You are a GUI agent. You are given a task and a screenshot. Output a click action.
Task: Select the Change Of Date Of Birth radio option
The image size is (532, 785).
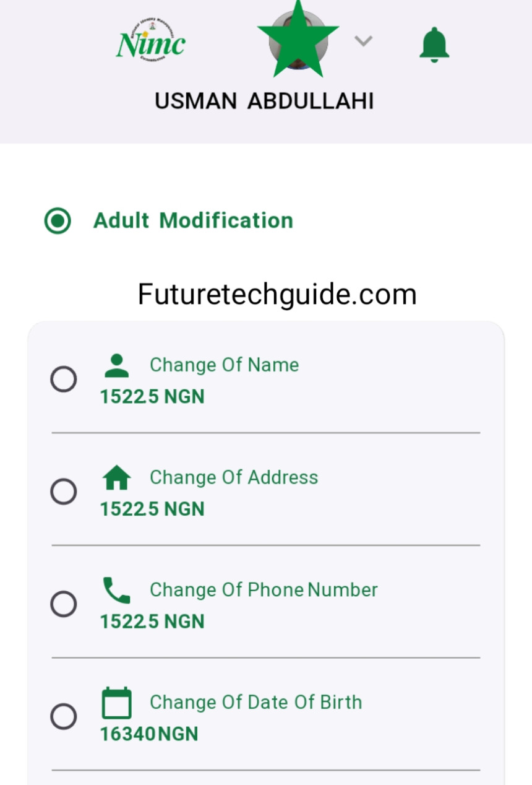point(63,716)
